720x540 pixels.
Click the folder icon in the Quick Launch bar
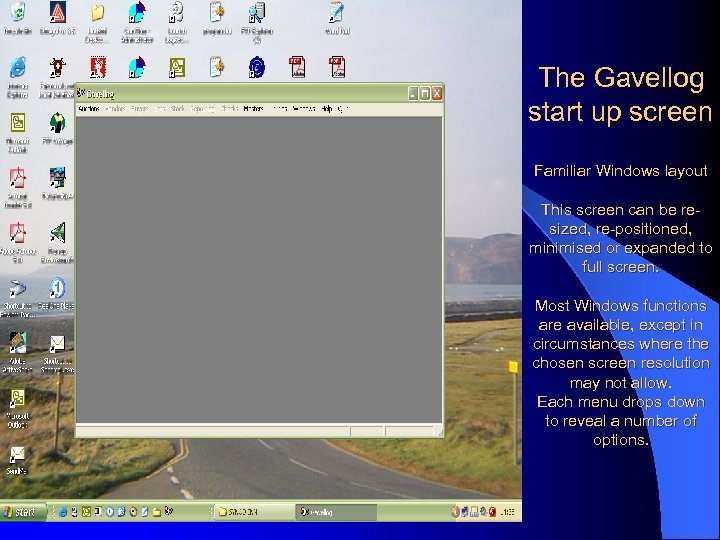[157, 512]
